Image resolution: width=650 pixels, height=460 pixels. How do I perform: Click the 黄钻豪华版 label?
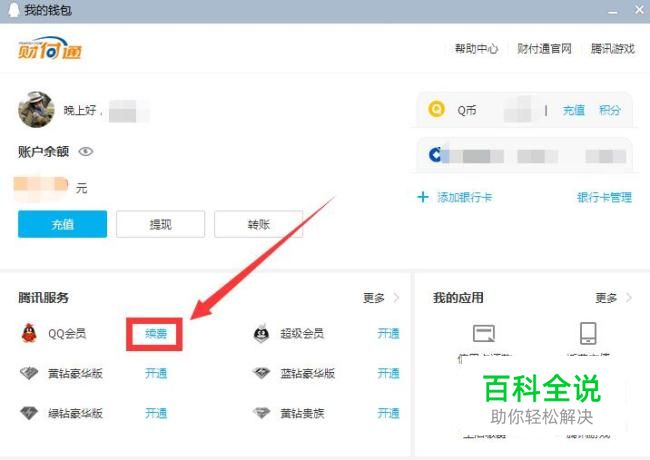pos(75,373)
